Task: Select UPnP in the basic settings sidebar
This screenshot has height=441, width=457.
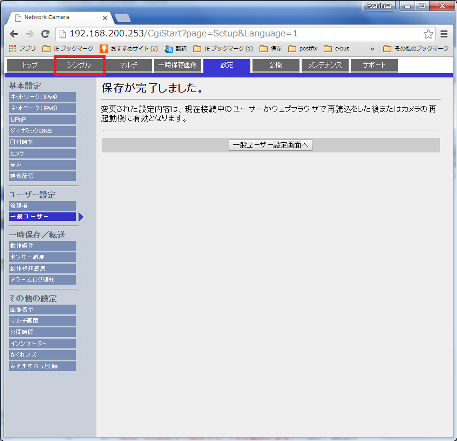Action: 42,120
